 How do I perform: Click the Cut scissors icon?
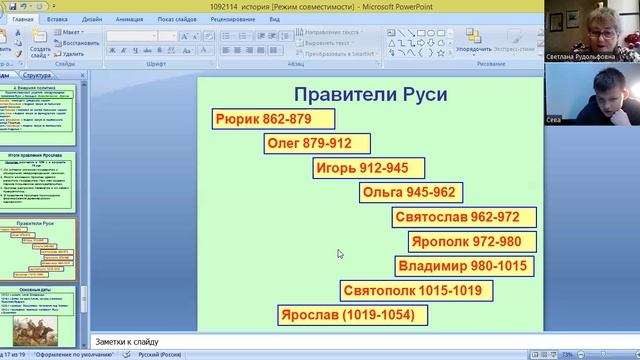click(18, 33)
